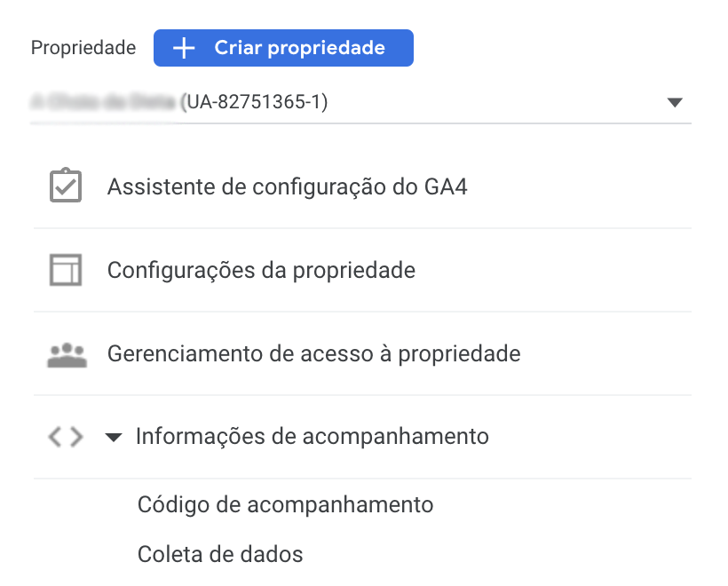Click the property settings layout icon

click(x=65, y=270)
